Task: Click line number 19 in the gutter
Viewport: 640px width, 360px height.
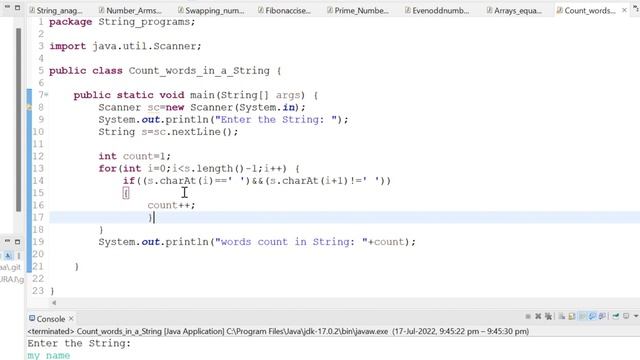Action: tap(38, 242)
